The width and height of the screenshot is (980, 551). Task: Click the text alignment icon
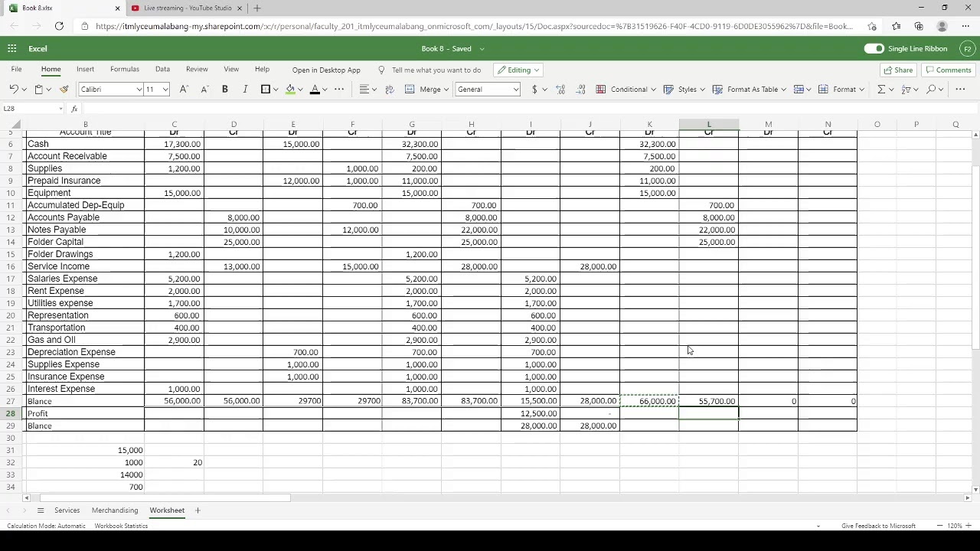click(x=364, y=90)
